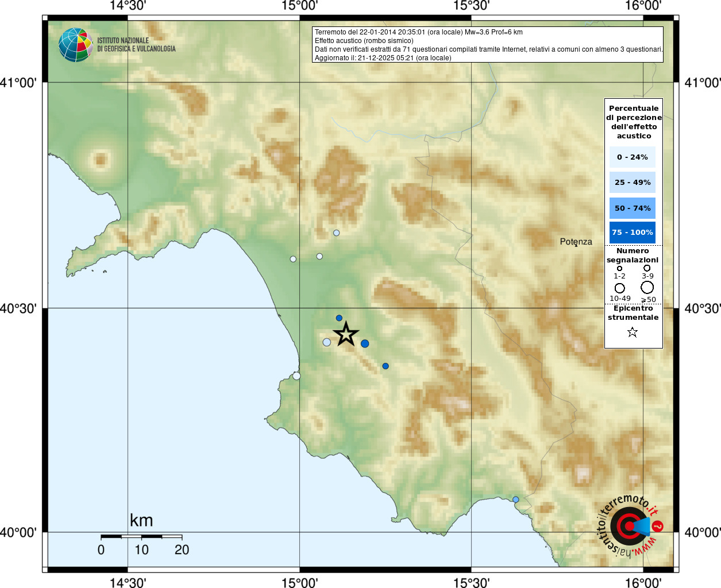
Task: Select the large dark blue marker east of the star
Action: [x=365, y=343]
